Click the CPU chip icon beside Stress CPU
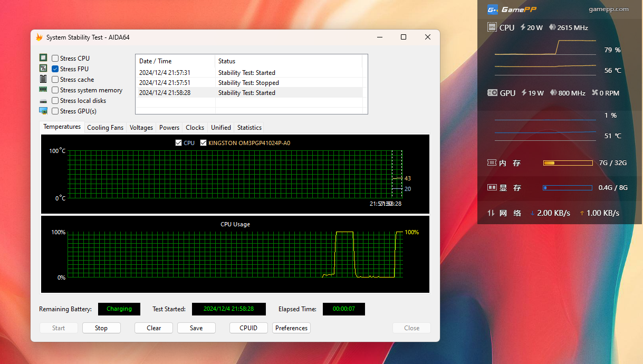 tap(43, 58)
